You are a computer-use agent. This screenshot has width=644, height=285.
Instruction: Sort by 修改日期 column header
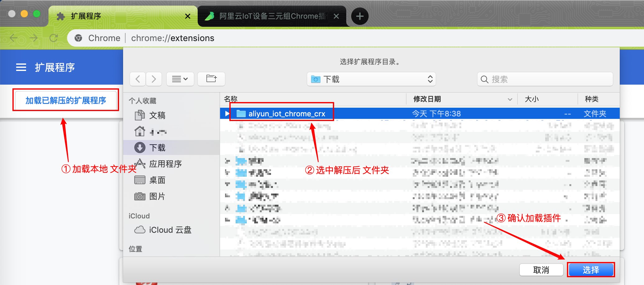462,99
